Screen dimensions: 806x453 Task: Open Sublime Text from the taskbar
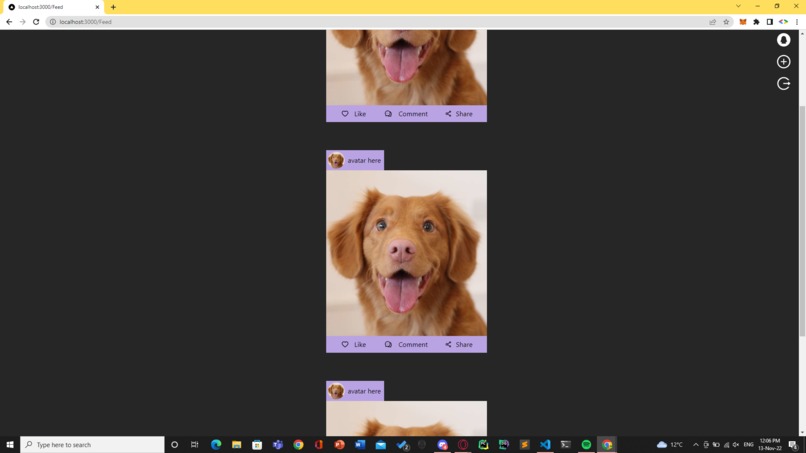pyautogui.click(x=524, y=444)
